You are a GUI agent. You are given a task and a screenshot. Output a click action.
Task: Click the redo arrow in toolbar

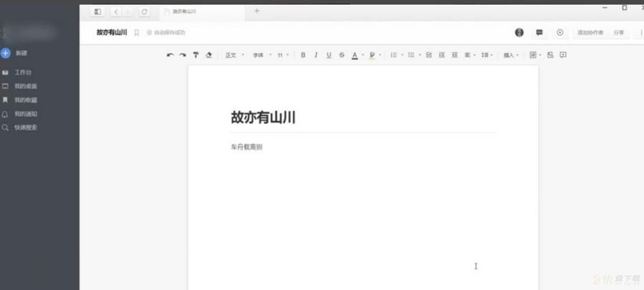tap(183, 55)
